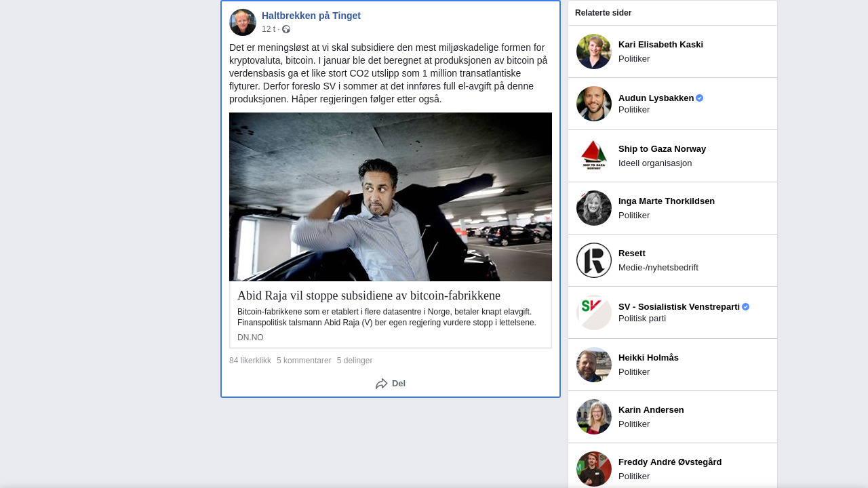Viewport: 868px width, 488px height.
Task: Click Politiker label under Audun Lysbakken
Action: [634, 110]
